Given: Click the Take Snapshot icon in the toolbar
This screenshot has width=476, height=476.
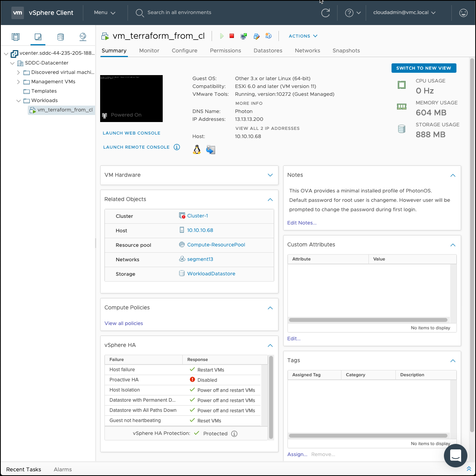Looking at the screenshot, I should pyautogui.click(x=268, y=36).
